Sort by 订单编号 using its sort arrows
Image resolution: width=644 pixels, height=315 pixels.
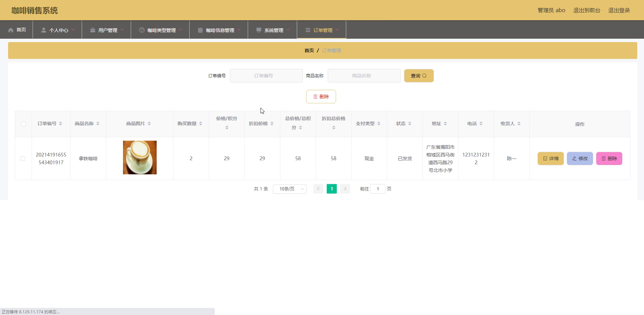61,124
